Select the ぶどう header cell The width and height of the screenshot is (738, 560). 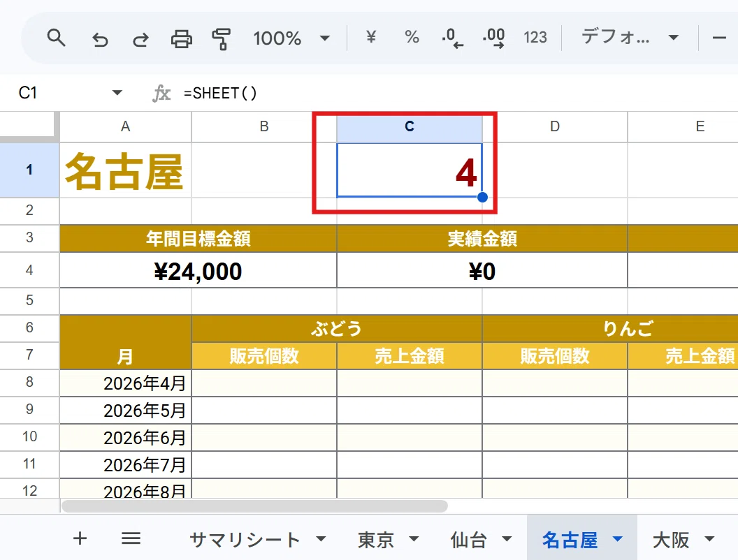pos(337,328)
